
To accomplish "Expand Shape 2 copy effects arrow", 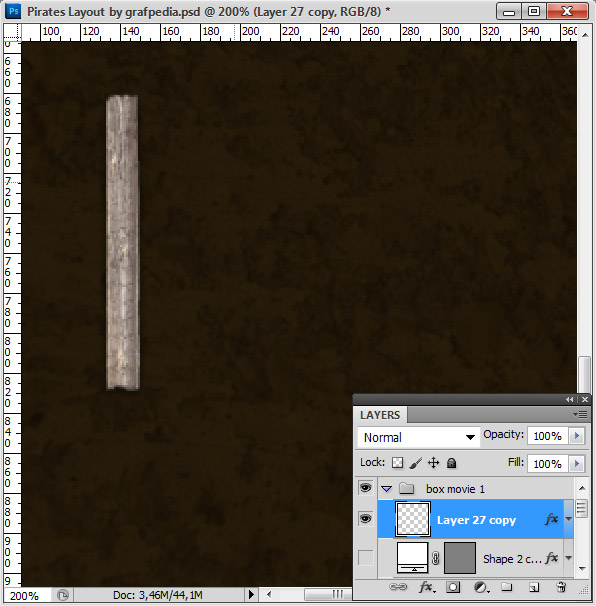I will [x=568, y=558].
